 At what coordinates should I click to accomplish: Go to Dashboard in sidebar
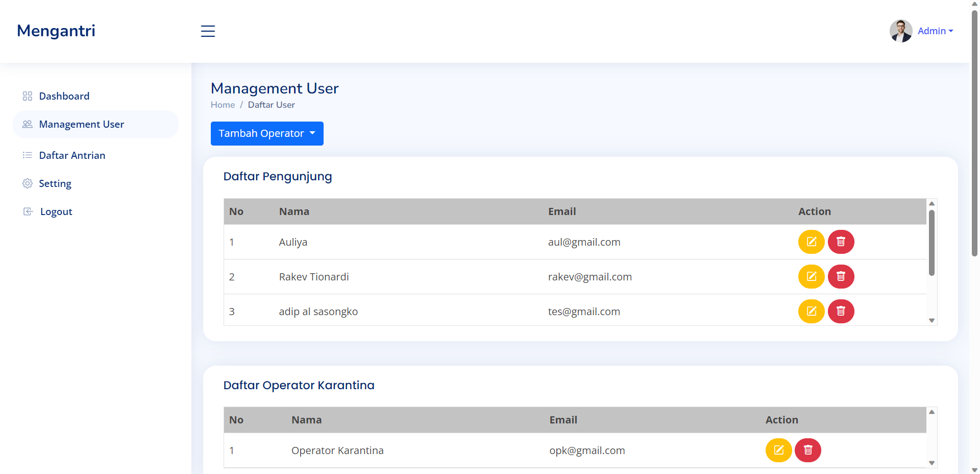95,96
